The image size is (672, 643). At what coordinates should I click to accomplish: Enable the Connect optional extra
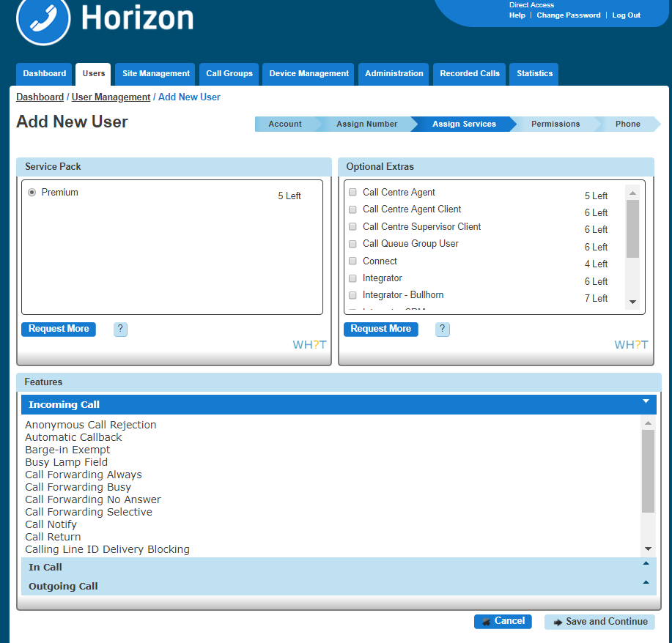coord(352,261)
